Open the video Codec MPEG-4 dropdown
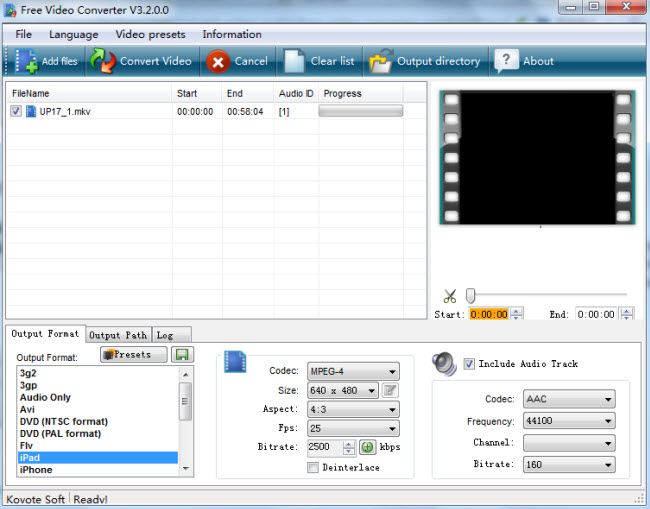This screenshot has width=650, height=509. pyautogui.click(x=353, y=371)
